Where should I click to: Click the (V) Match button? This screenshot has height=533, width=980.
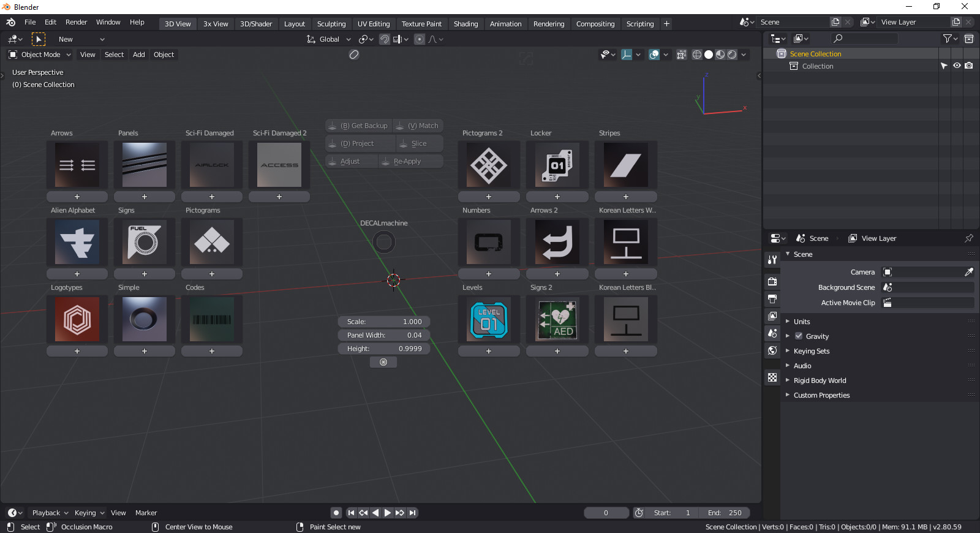(x=418, y=126)
